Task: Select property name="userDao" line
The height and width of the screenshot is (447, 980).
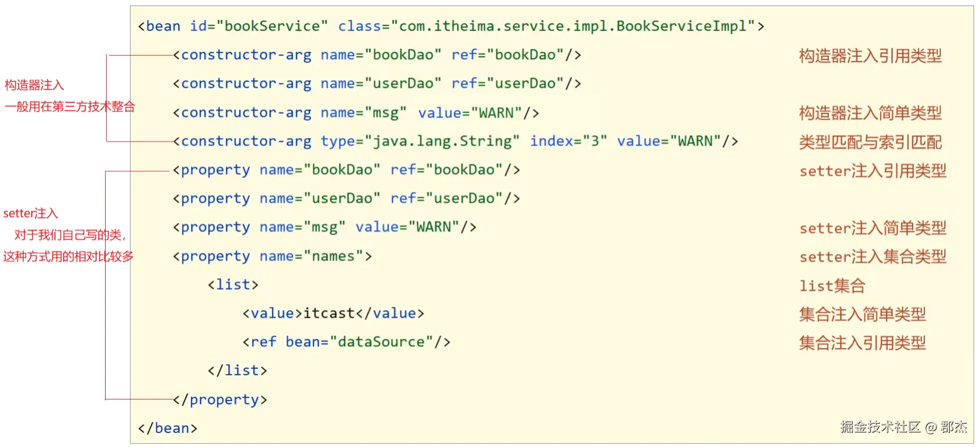Action: click(x=346, y=198)
